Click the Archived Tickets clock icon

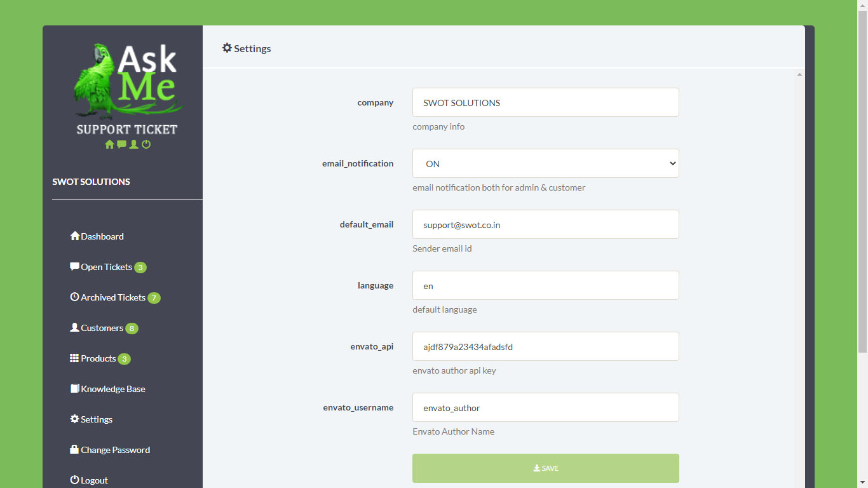point(75,297)
